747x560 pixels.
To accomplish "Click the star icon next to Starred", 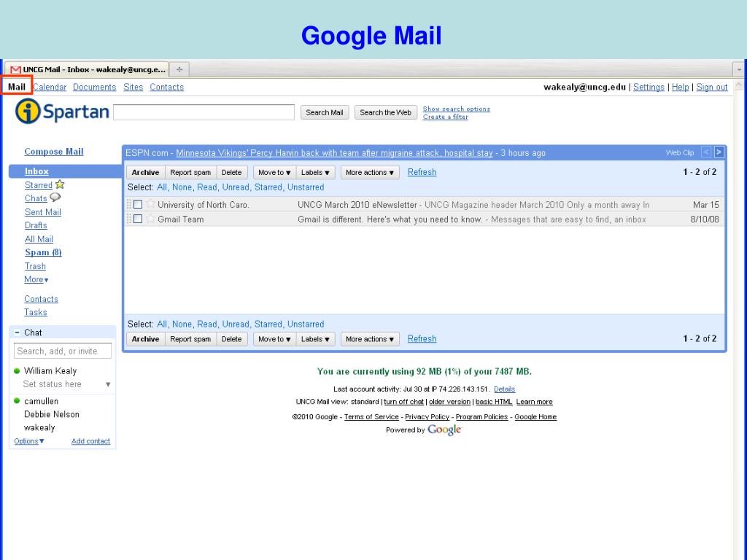I will pos(60,184).
